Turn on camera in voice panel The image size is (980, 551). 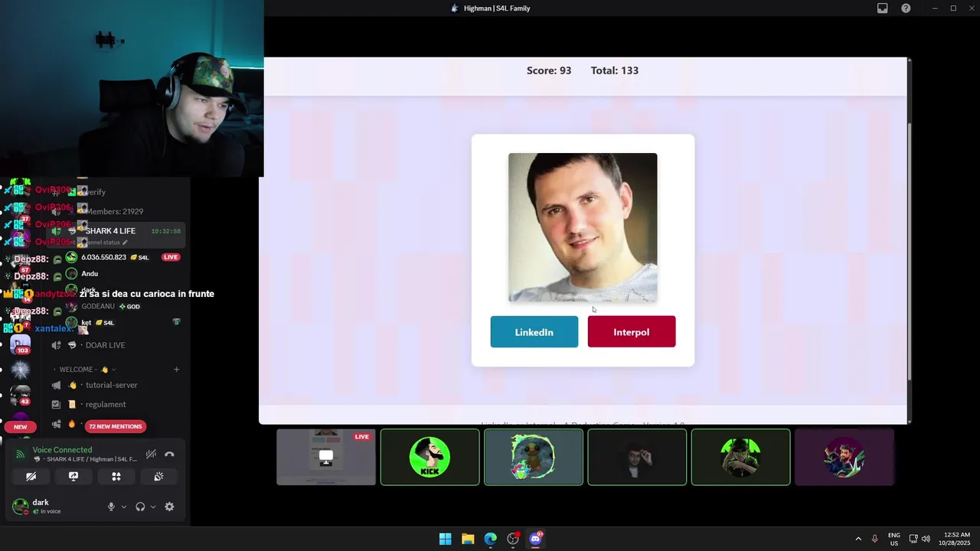(31, 476)
